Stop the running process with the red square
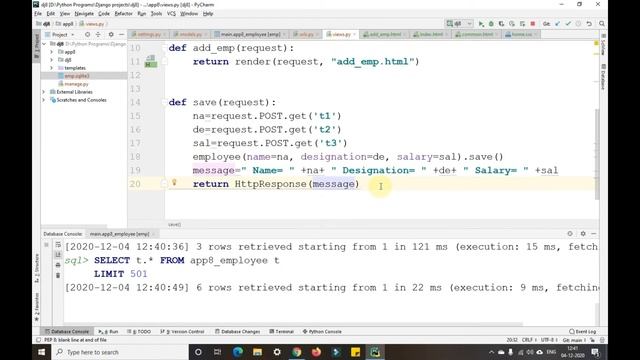 click(533, 24)
